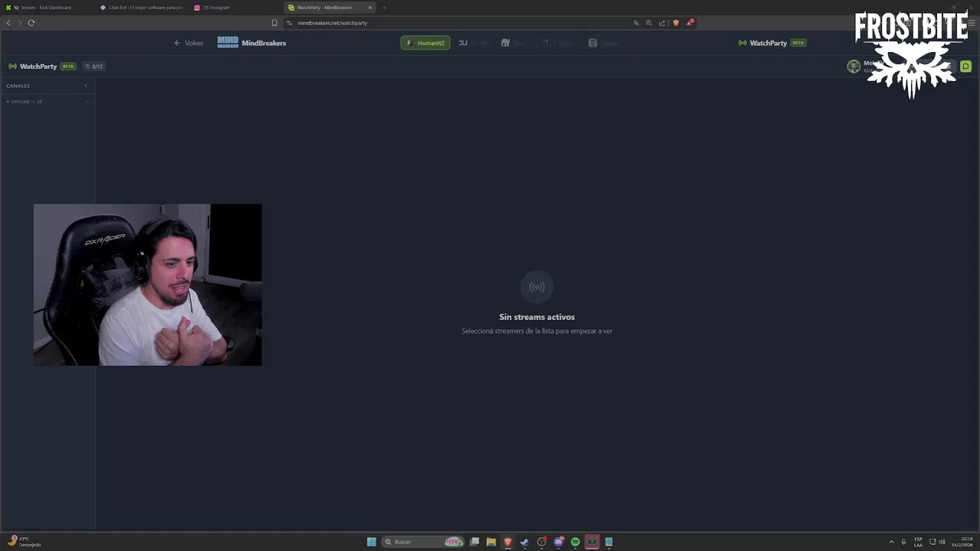Open the volume control in tray
The width and height of the screenshot is (980, 551).
click(942, 542)
